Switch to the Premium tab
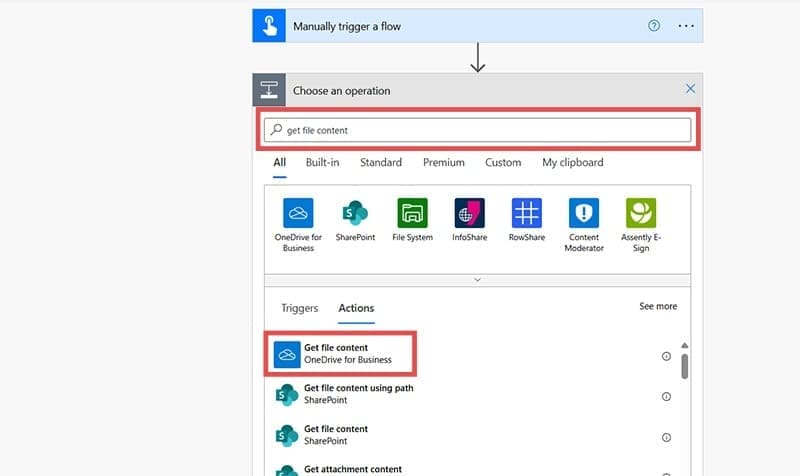 coord(443,162)
